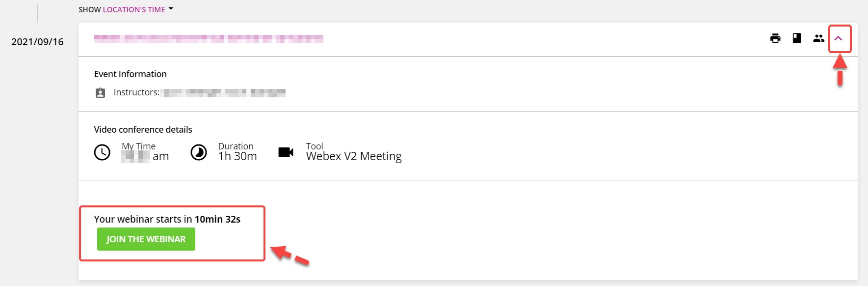
Task: Click the 2021/09/16 date label
Action: tap(37, 42)
